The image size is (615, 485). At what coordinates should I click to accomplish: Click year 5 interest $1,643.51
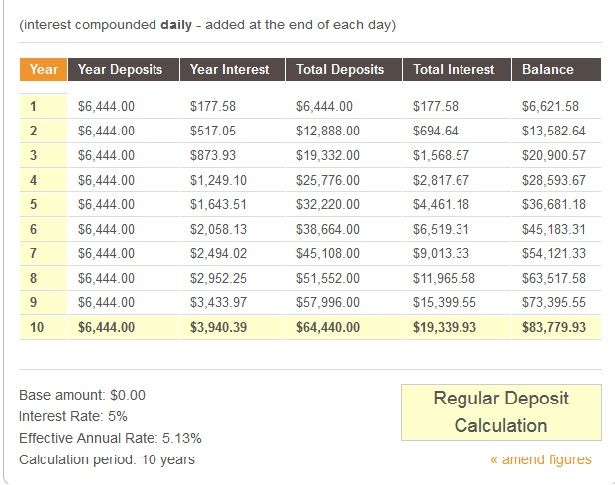[219, 204]
